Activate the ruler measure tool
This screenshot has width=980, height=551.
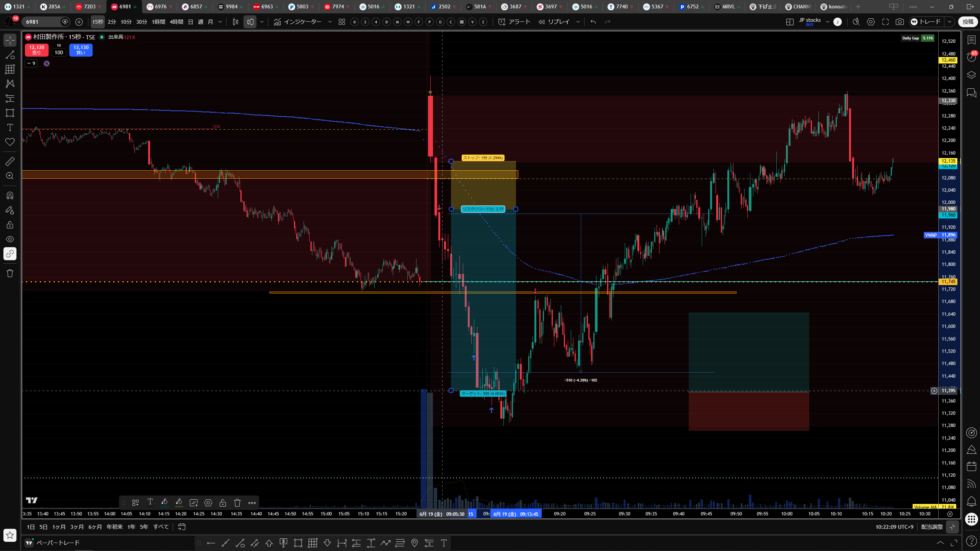click(x=10, y=161)
